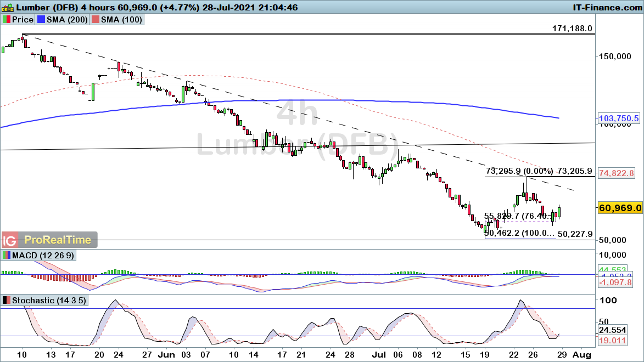Screen dimensions: 644x362
Task: Click the Stochastic legend color icon
Action: 7,301
